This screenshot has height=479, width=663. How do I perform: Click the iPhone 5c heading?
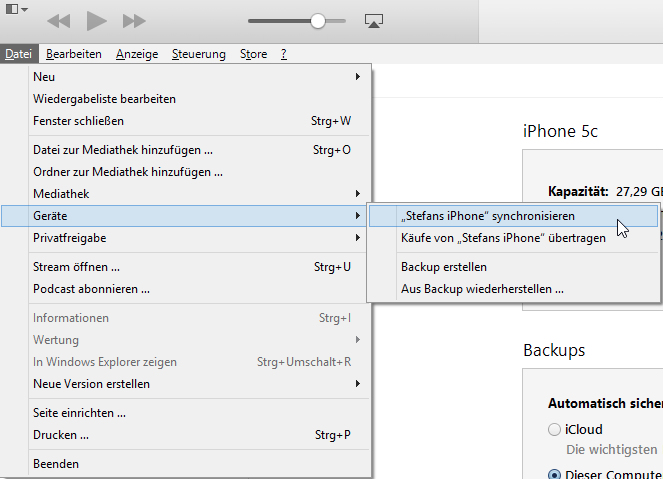560,131
